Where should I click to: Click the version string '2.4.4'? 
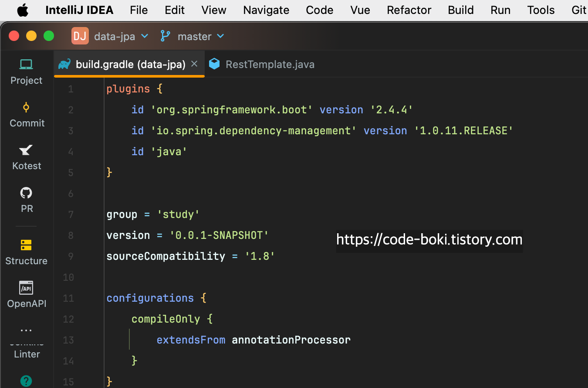click(392, 110)
